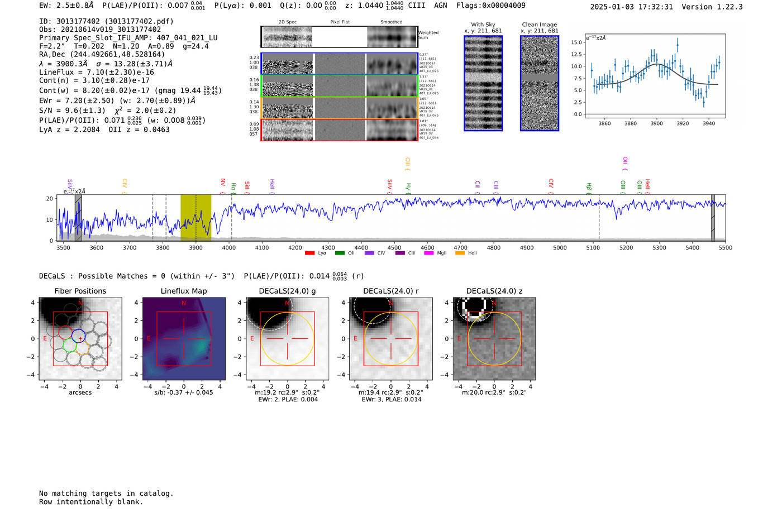Click the purple CIV legend swatch
The width and height of the screenshot is (782, 532).
369,253
